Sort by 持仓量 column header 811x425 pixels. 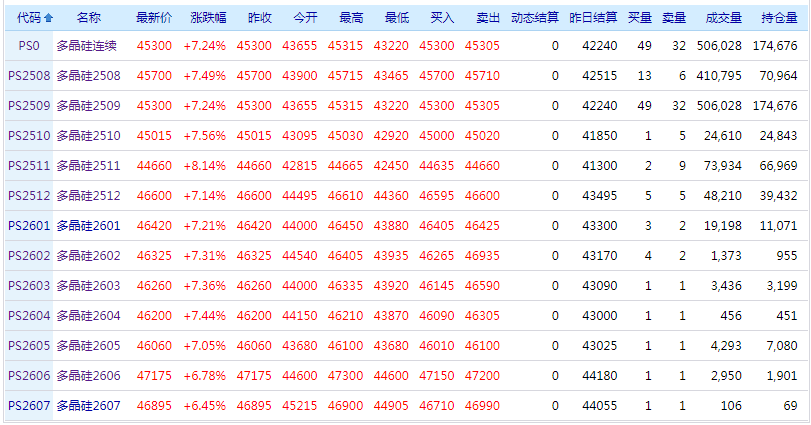coord(779,18)
